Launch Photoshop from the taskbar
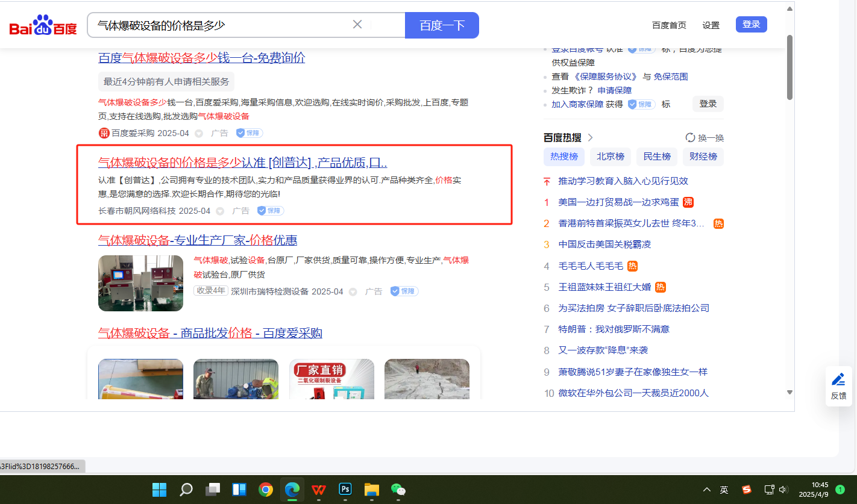857x504 pixels. (345, 490)
